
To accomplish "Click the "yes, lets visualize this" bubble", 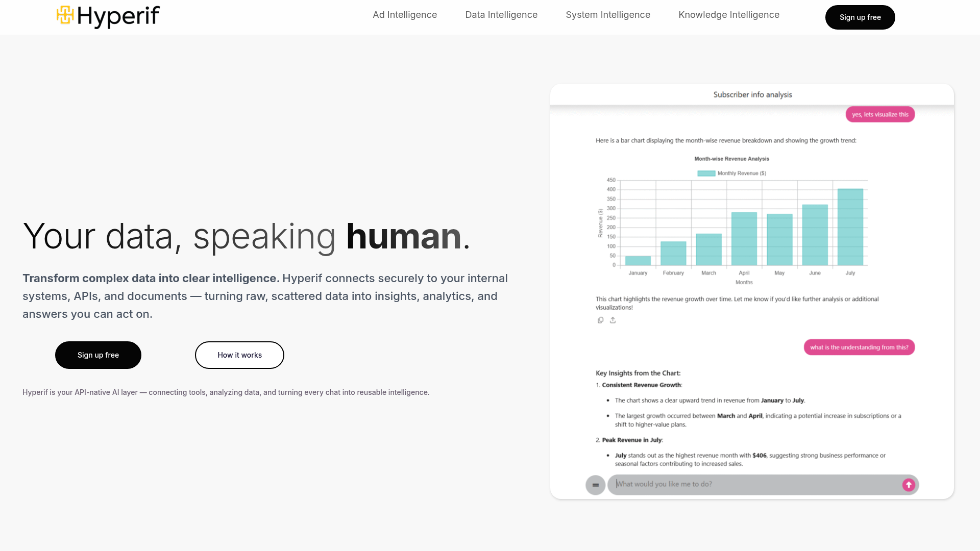I will click(x=880, y=114).
